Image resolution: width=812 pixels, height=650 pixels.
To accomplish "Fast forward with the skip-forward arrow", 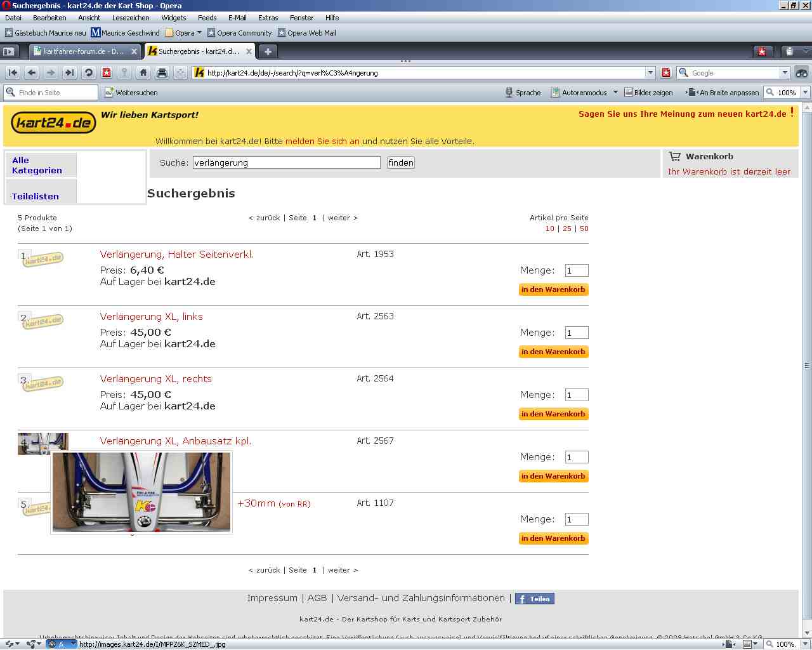I will (x=70, y=73).
